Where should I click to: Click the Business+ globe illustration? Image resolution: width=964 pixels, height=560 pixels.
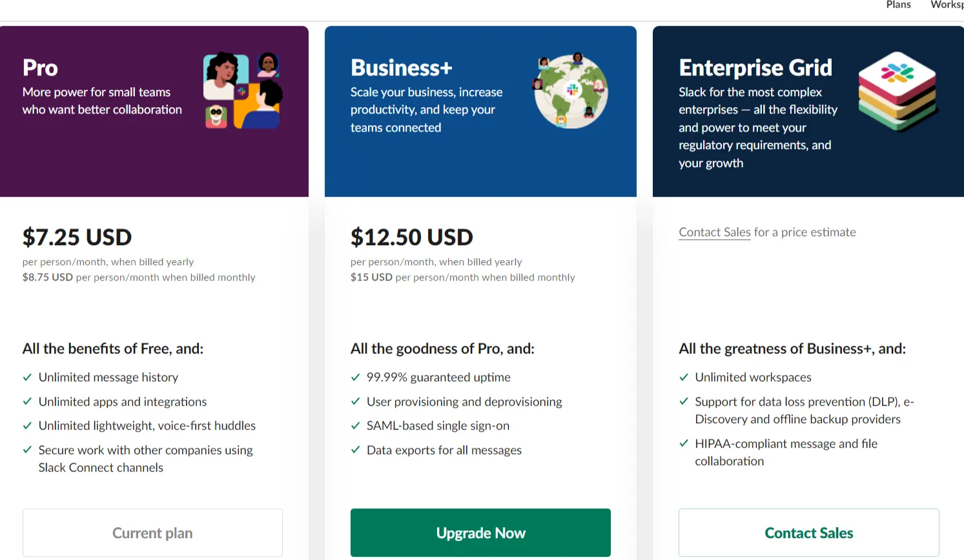[x=570, y=92]
